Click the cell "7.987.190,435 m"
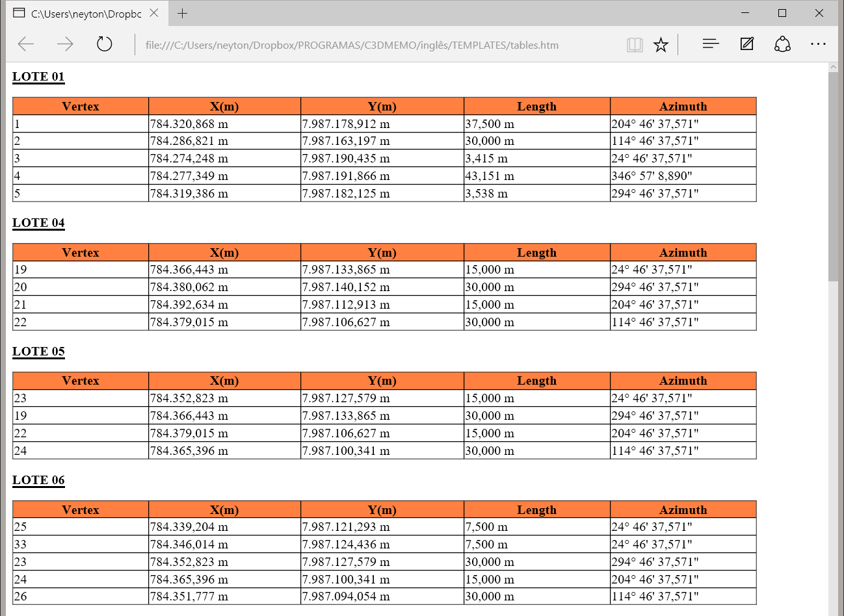Viewport: 844px width, 616px height. point(382,159)
